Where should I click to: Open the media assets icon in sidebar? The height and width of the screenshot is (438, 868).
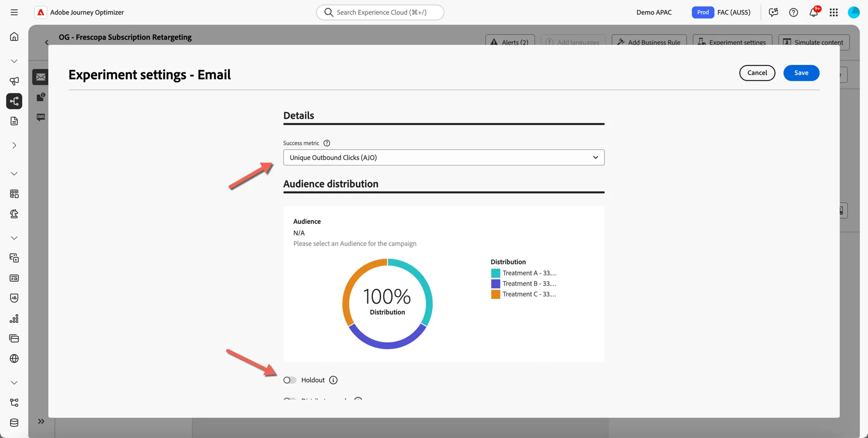[14, 258]
